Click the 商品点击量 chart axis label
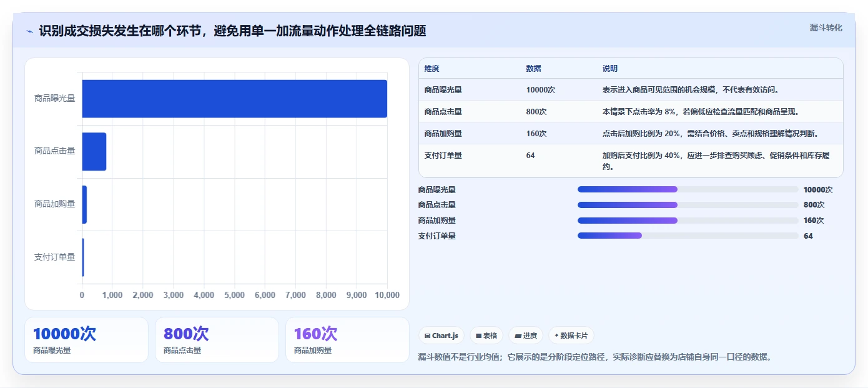868x388 pixels. [54, 151]
